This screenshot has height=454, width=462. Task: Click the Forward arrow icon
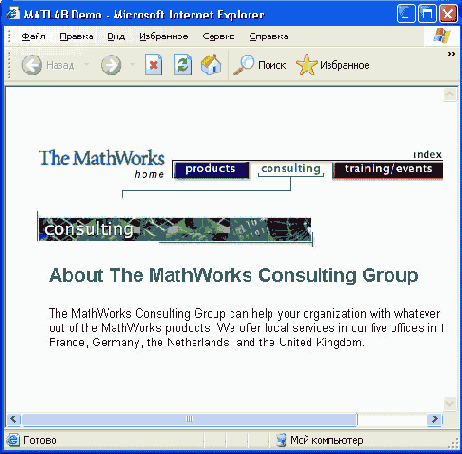111,65
